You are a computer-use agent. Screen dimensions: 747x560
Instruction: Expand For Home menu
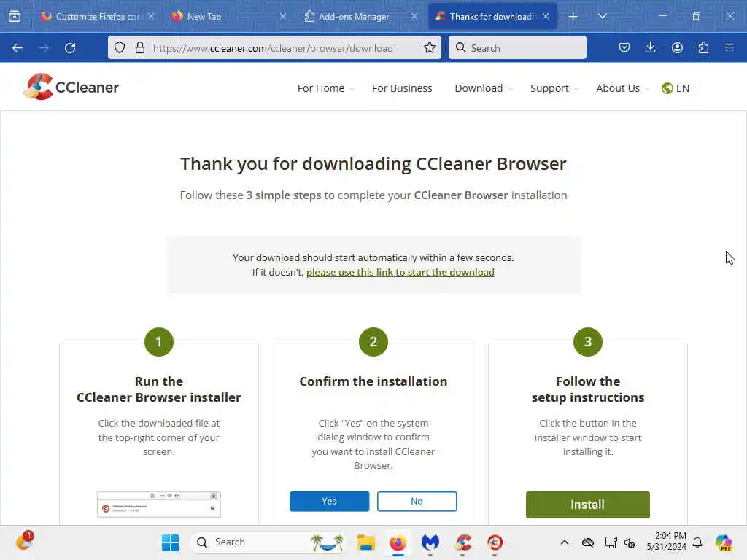pyautogui.click(x=326, y=88)
